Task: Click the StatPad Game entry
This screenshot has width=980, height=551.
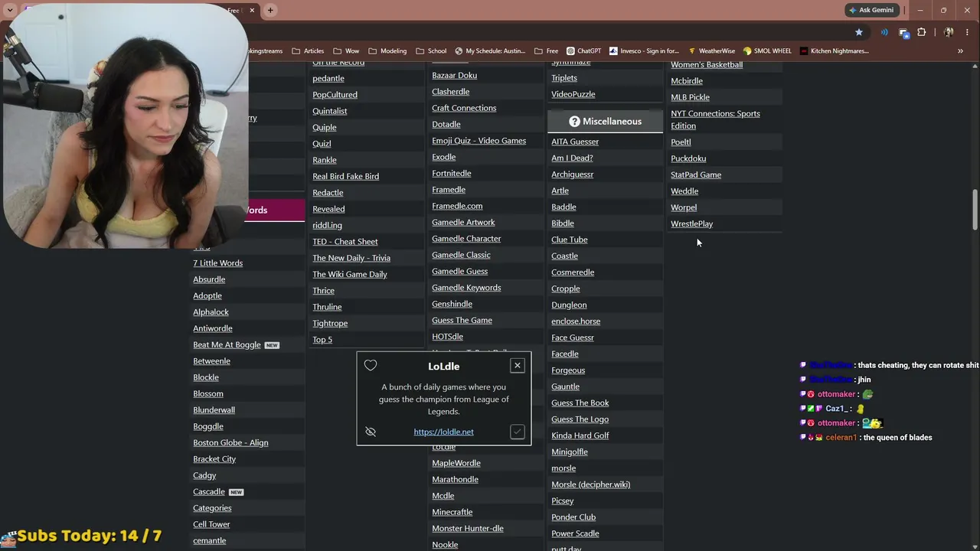Action: pyautogui.click(x=696, y=175)
